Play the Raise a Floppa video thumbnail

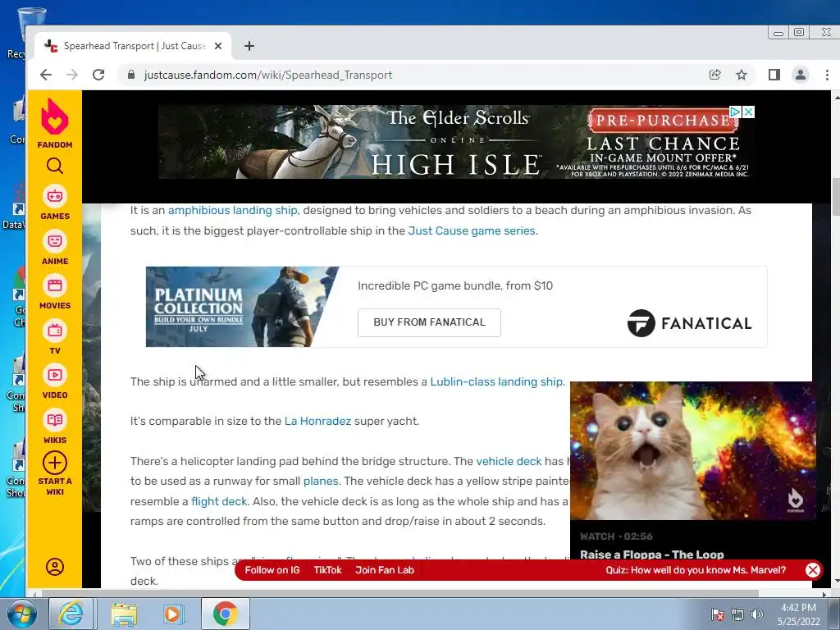point(693,450)
